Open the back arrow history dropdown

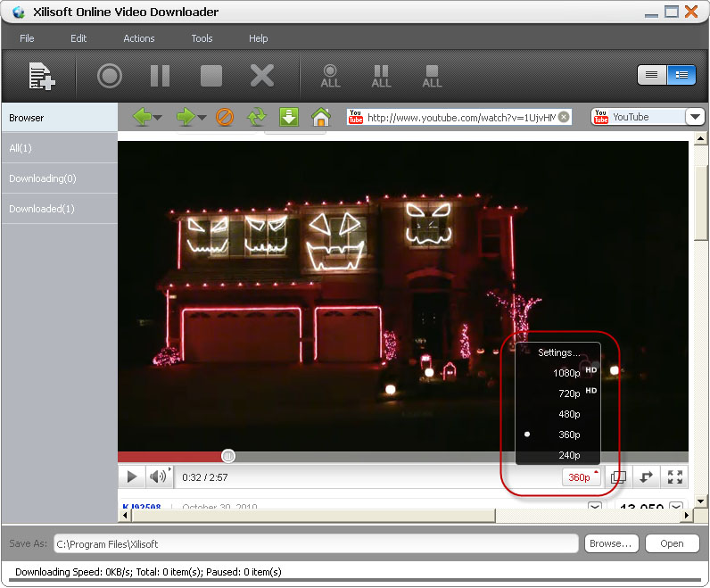click(158, 118)
